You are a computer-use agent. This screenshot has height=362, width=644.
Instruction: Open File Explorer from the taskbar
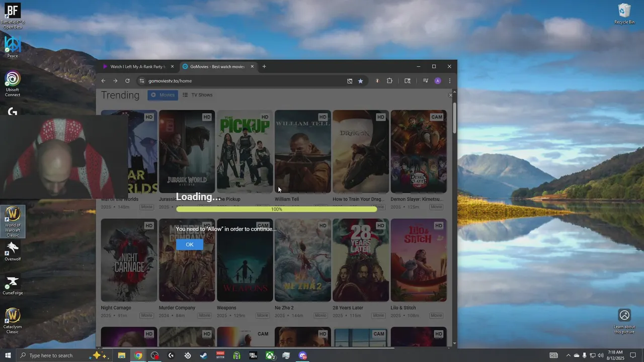pyautogui.click(x=121, y=355)
